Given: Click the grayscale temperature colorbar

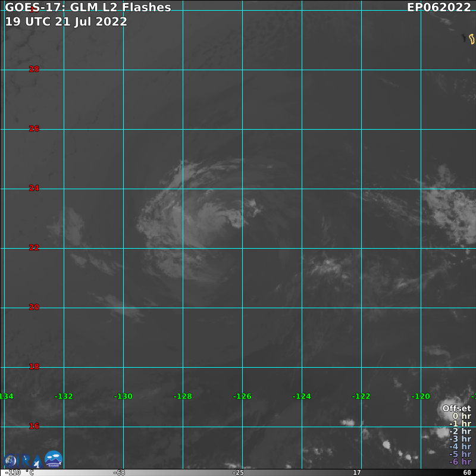Looking at the screenshot, I should click(238, 472).
